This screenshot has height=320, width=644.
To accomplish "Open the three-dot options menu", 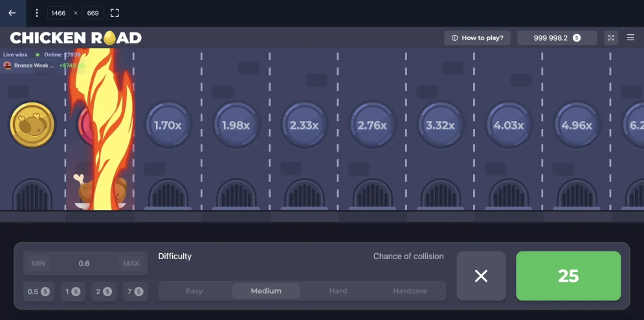I will pos(36,13).
